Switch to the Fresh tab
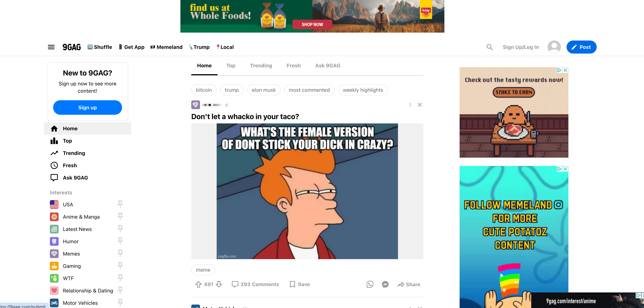This screenshot has height=308, width=644. (x=294, y=66)
